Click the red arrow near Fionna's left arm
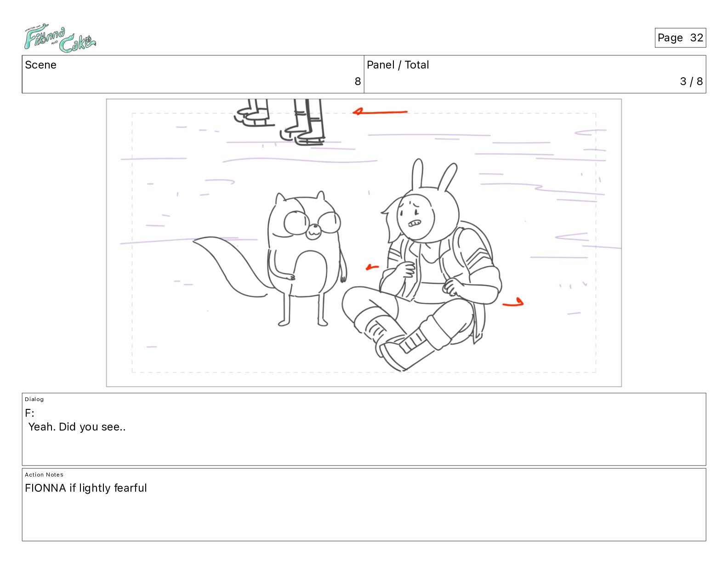This screenshot has width=728, height=563. (372, 267)
